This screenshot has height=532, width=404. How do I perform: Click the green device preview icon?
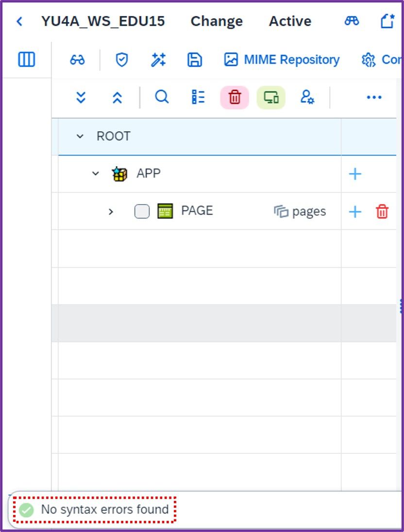tap(271, 97)
